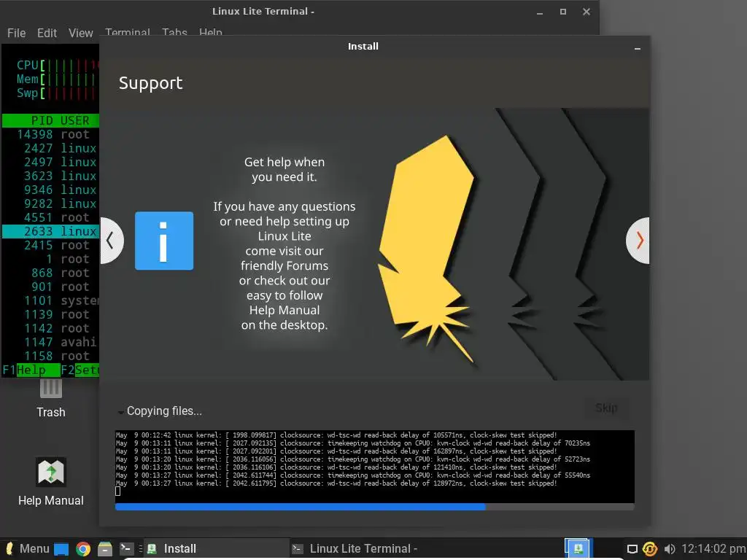Open the View menu in terminal
Screen dimensions: 747x560
(x=80, y=33)
